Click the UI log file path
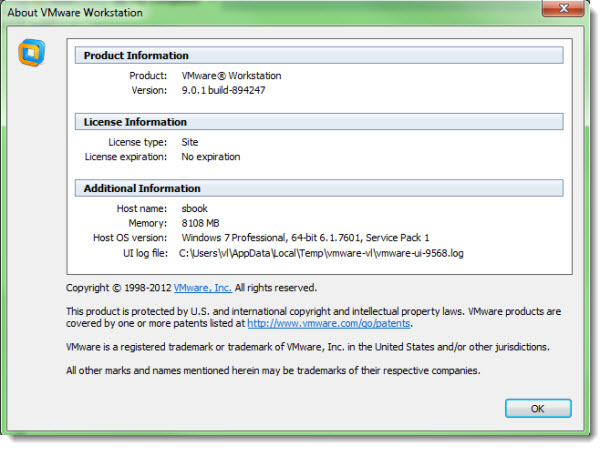Viewport: 605px width, 450px height. (x=321, y=253)
